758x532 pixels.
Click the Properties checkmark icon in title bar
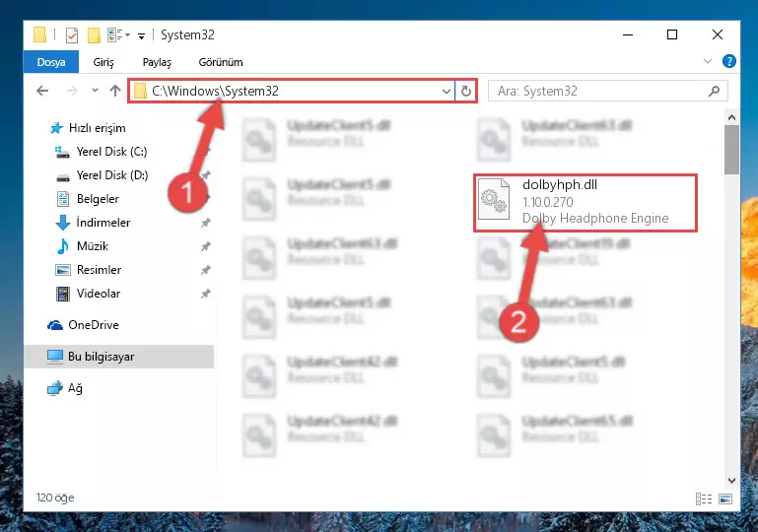coord(72,35)
